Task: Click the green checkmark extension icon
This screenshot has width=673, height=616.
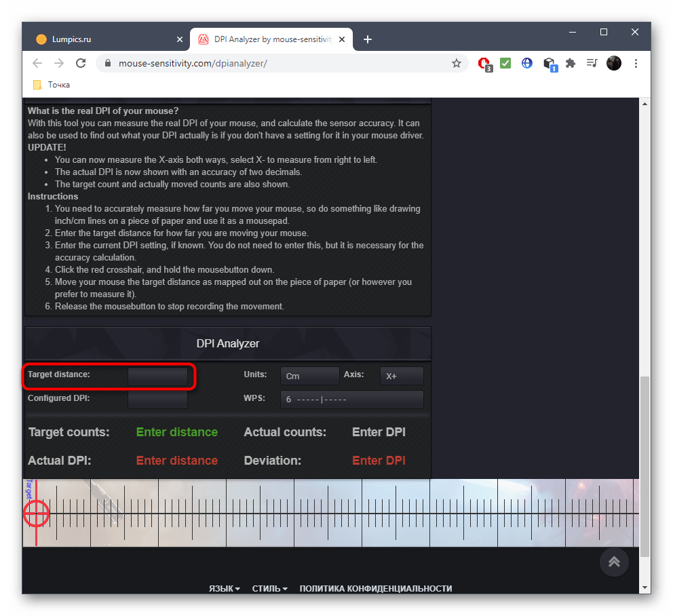Action: coord(505,63)
